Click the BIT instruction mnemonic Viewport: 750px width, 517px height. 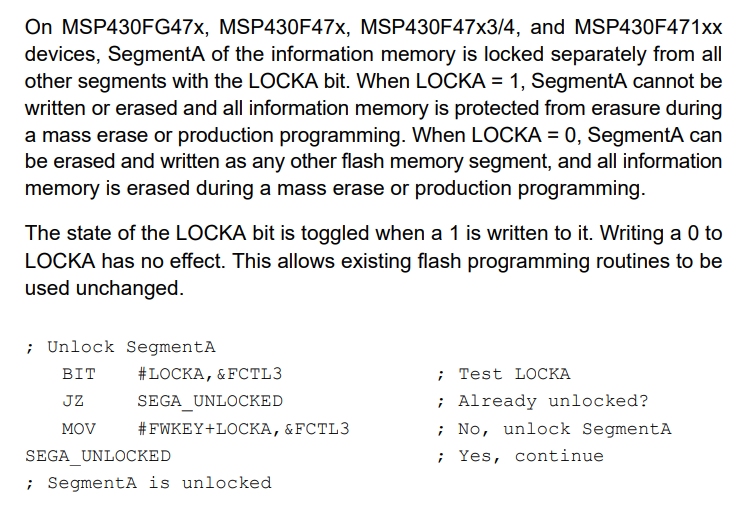(x=79, y=374)
